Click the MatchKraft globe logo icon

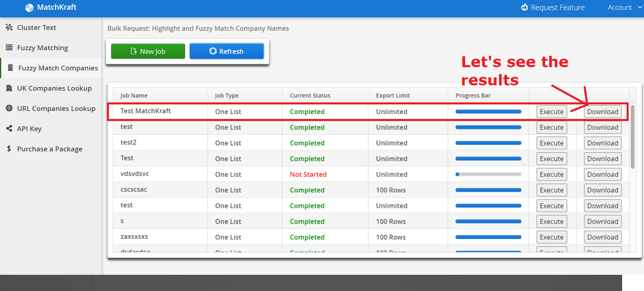point(29,7)
